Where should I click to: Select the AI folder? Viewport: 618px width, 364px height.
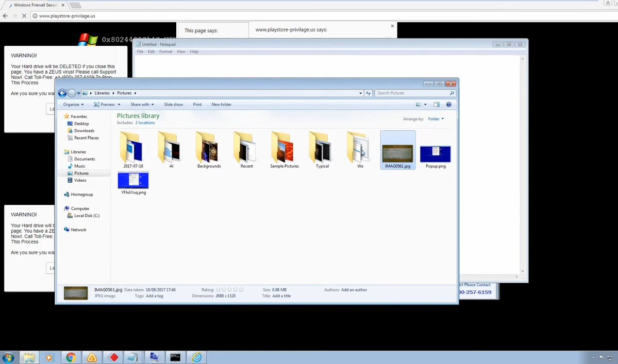pos(171,150)
